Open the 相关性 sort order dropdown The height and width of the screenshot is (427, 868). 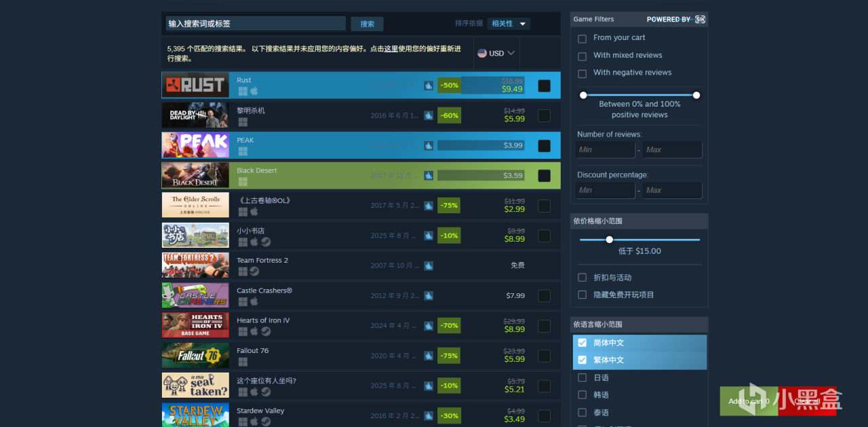click(x=509, y=24)
